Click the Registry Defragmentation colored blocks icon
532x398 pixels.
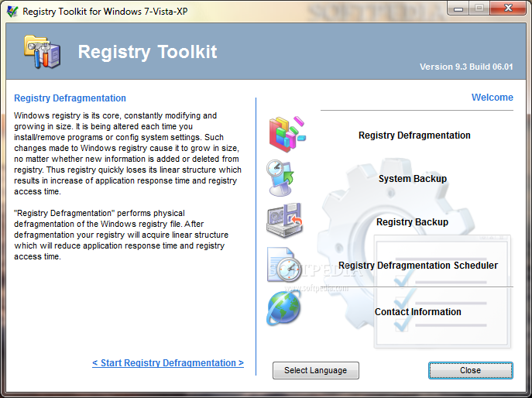(x=287, y=134)
